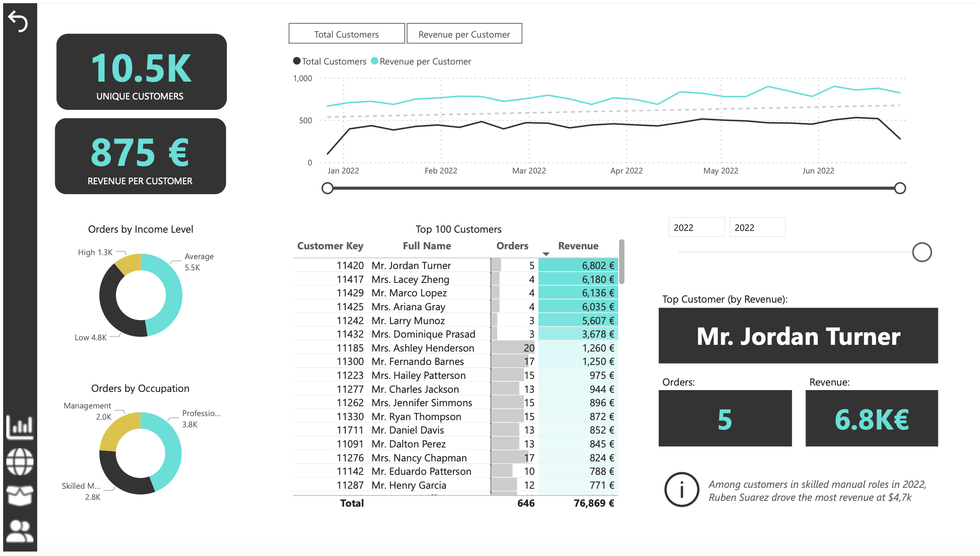Click the end year 2022 input box
The height and width of the screenshot is (556, 980).
pyautogui.click(x=757, y=227)
